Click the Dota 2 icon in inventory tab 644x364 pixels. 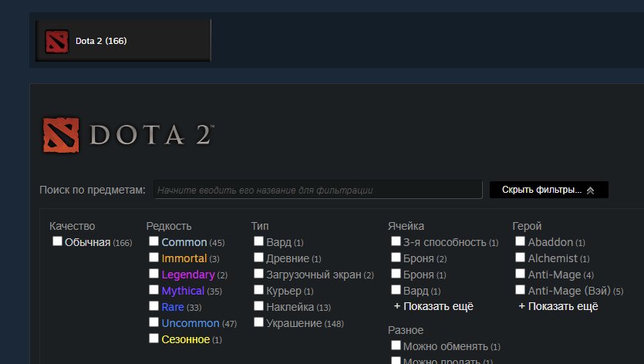[57, 41]
